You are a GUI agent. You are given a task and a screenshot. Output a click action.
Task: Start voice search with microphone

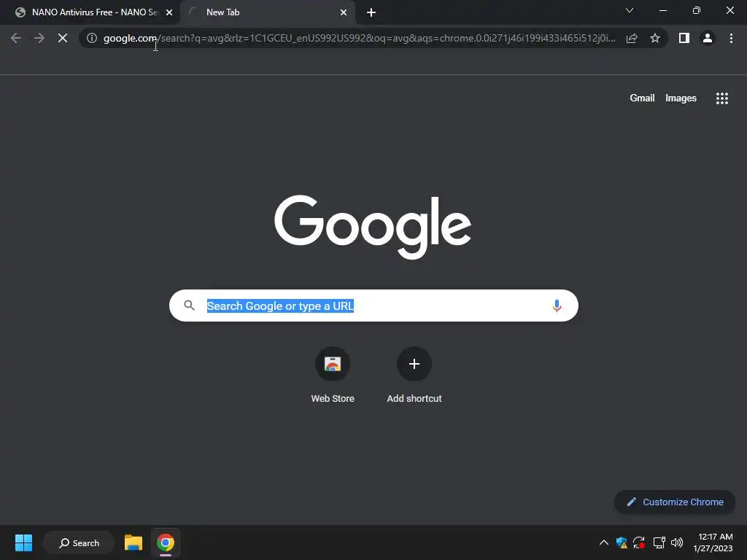557,306
